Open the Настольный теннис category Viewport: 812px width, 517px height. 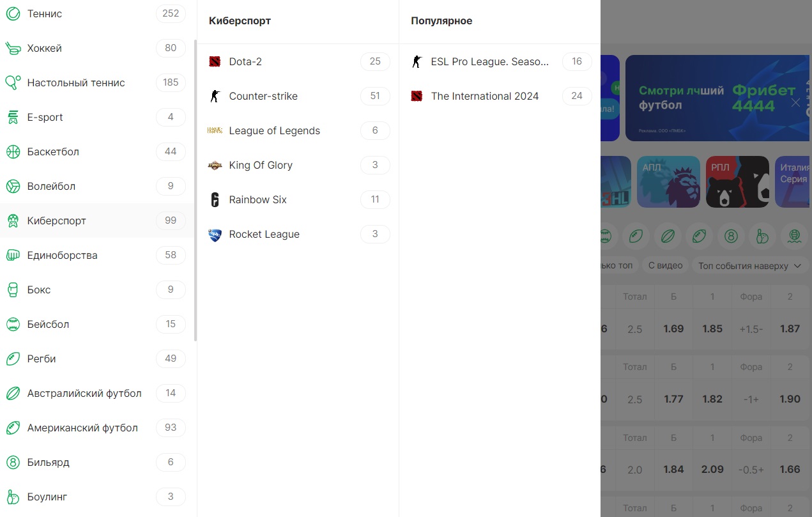tap(97, 82)
